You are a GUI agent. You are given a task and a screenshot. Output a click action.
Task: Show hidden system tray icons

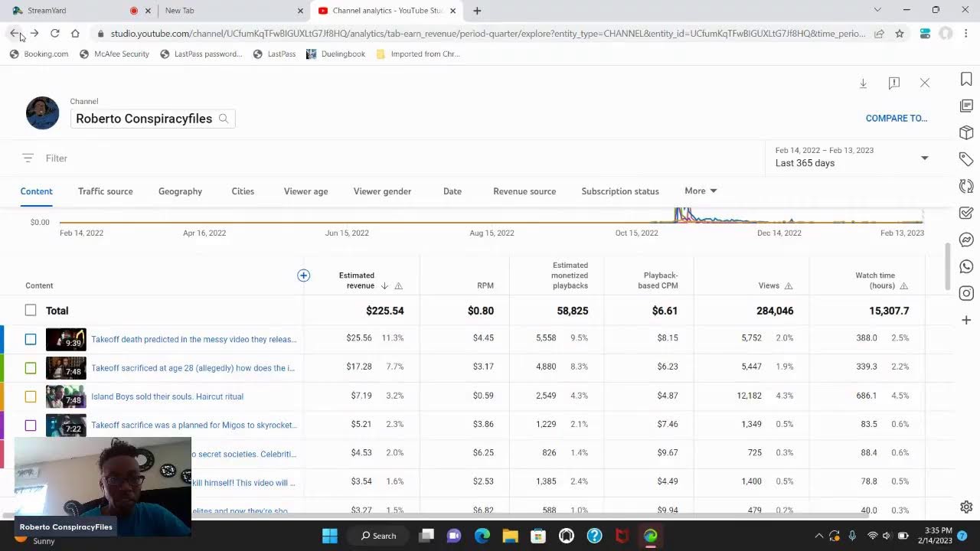tap(818, 536)
